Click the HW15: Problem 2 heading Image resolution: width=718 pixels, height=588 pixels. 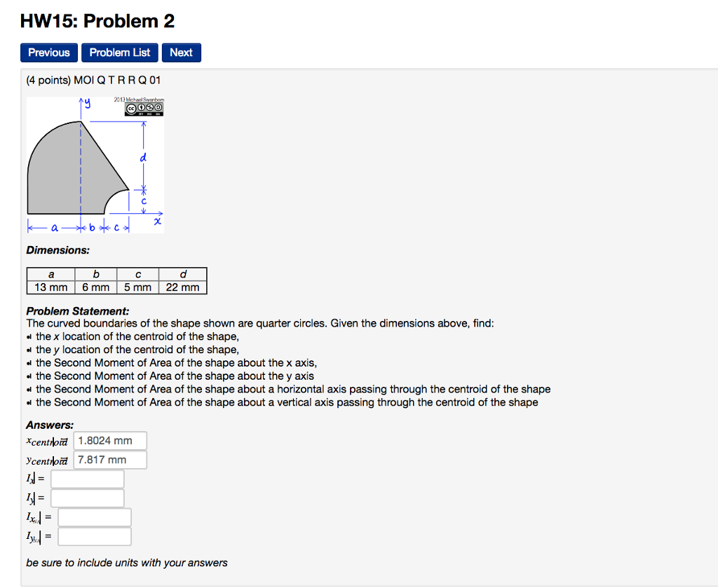click(97, 21)
